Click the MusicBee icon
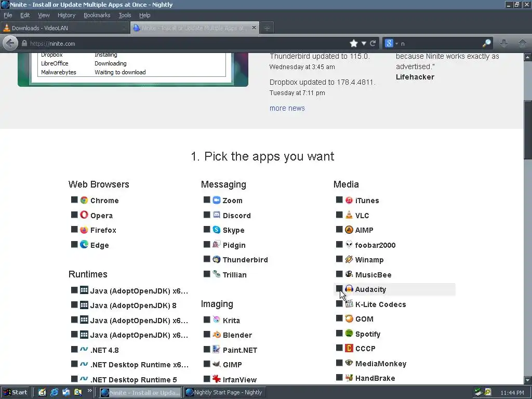532x399 pixels. tap(349, 274)
